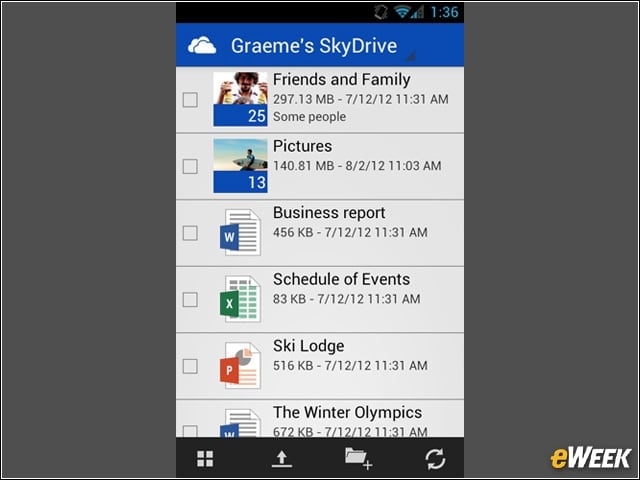640x480 pixels.
Task: Check the Friends and Family checkbox
Action: coord(190,100)
